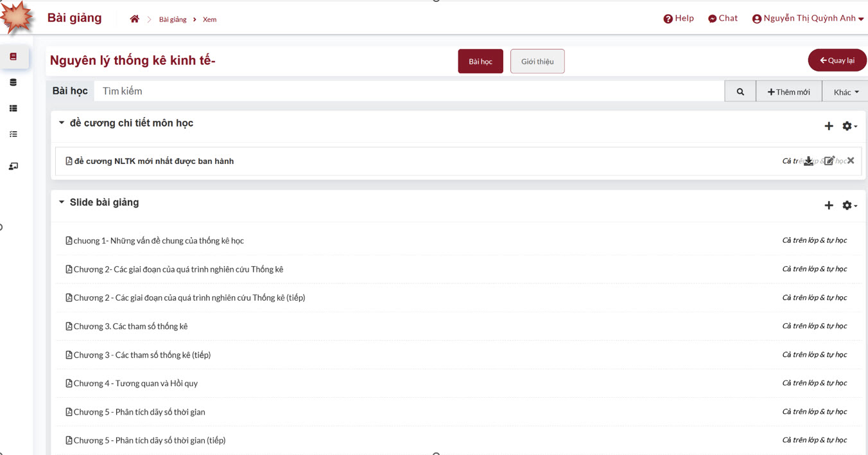Image resolution: width=868 pixels, height=455 pixels.
Task: Edit the đề cương NLTK lesson
Action: 829,161
